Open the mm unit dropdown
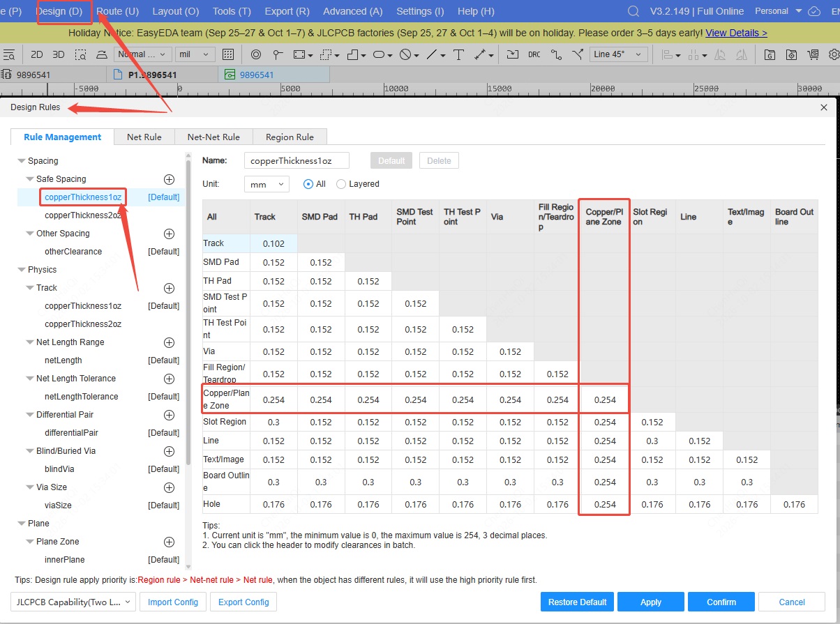 click(267, 184)
